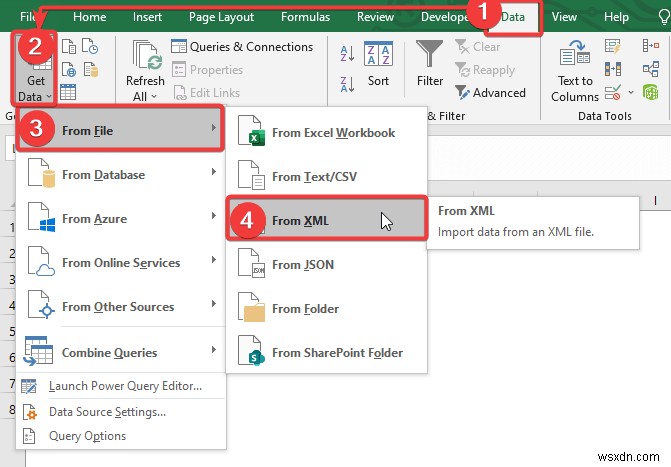Click the Remove Duplicates icon
The height and width of the screenshot is (467, 671).
tap(613, 69)
